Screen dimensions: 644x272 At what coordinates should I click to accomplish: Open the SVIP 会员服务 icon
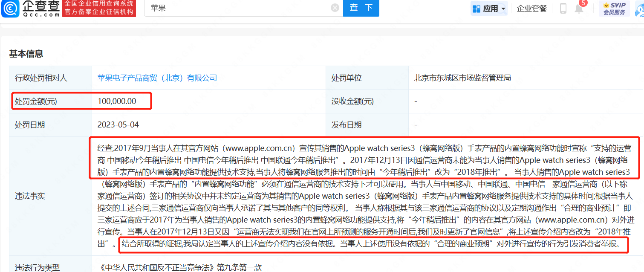pos(614,8)
